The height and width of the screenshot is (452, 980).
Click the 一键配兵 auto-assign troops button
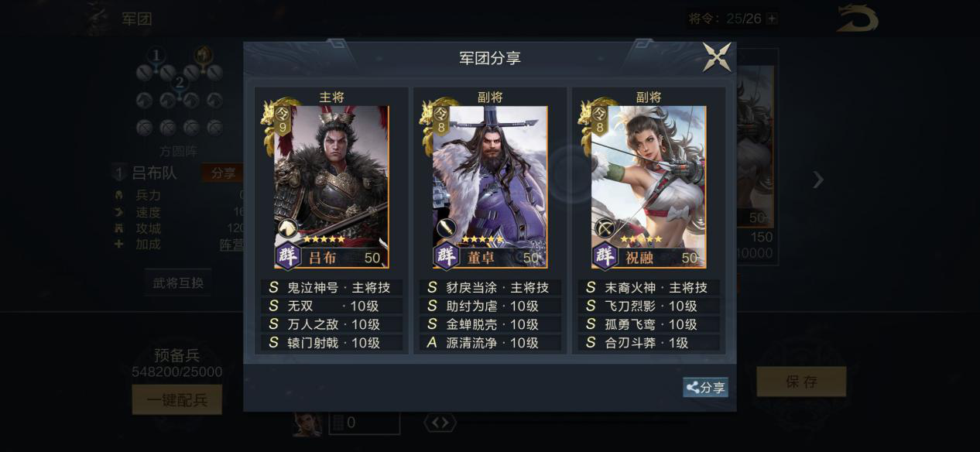[x=176, y=399]
